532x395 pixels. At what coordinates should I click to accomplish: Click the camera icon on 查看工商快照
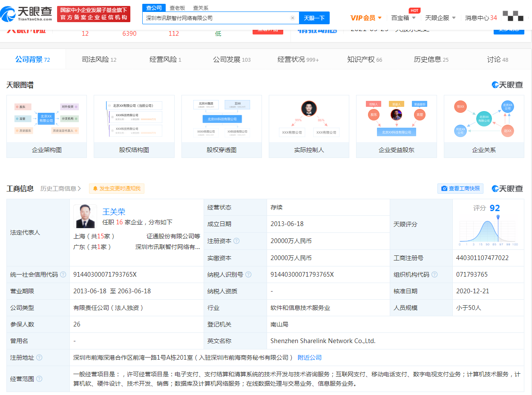point(444,189)
